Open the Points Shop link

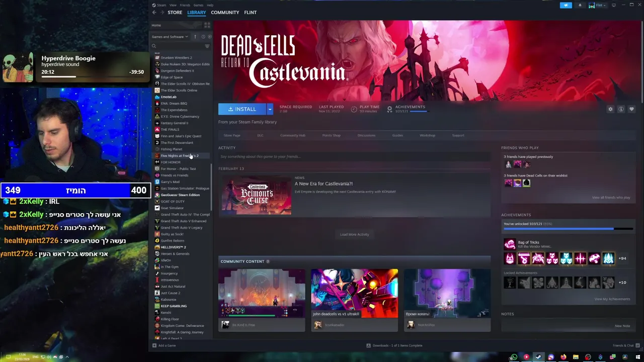(x=331, y=135)
